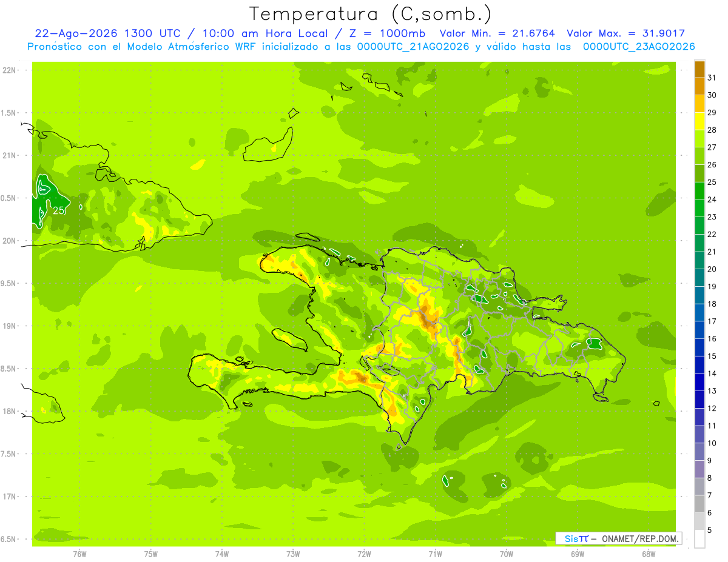This screenshot has width=728, height=562.
Task: Pick the legend color band between 29 and 30
Action: click(699, 104)
